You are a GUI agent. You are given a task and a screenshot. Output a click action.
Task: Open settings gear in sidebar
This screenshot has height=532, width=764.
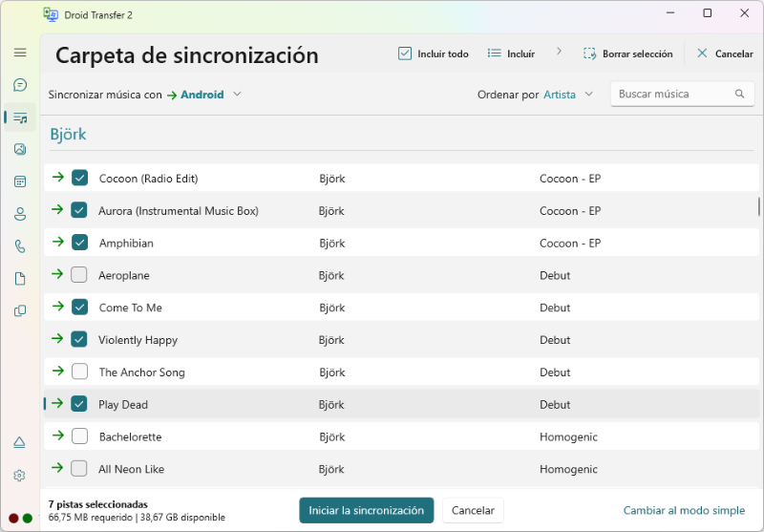(x=20, y=475)
